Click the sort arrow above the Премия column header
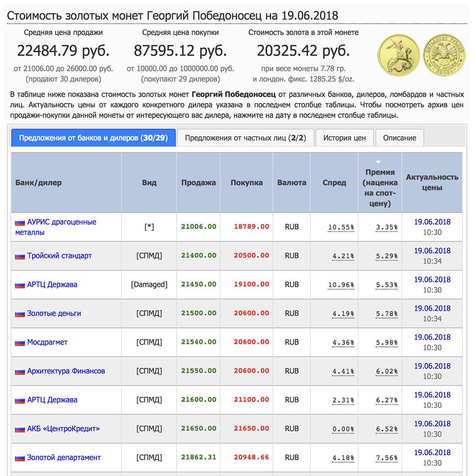This screenshot has height=476, width=475. point(378,162)
